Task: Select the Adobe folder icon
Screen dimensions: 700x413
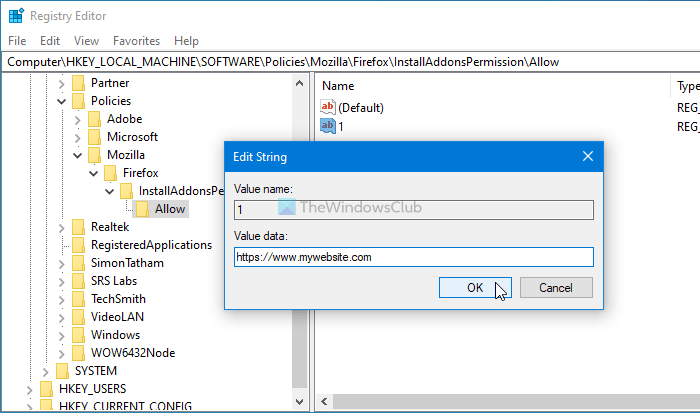Action: point(95,119)
